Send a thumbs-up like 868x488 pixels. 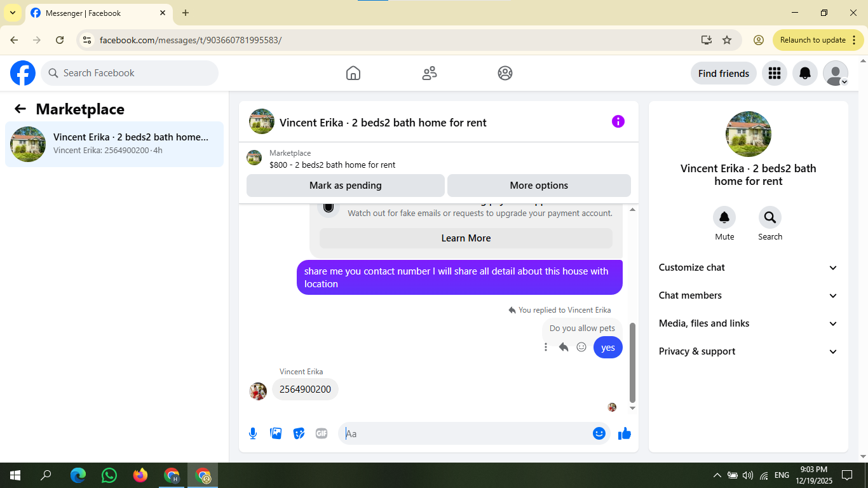click(x=625, y=433)
